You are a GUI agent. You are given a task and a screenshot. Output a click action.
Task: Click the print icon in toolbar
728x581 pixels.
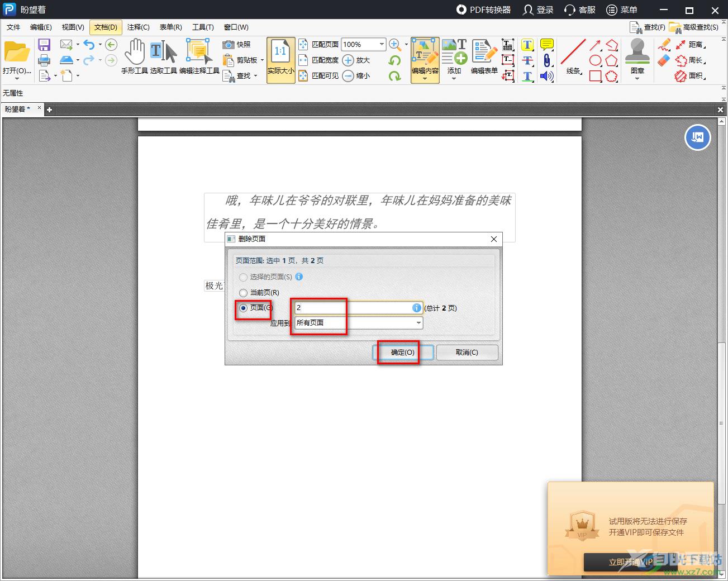click(x=44, y=60)
